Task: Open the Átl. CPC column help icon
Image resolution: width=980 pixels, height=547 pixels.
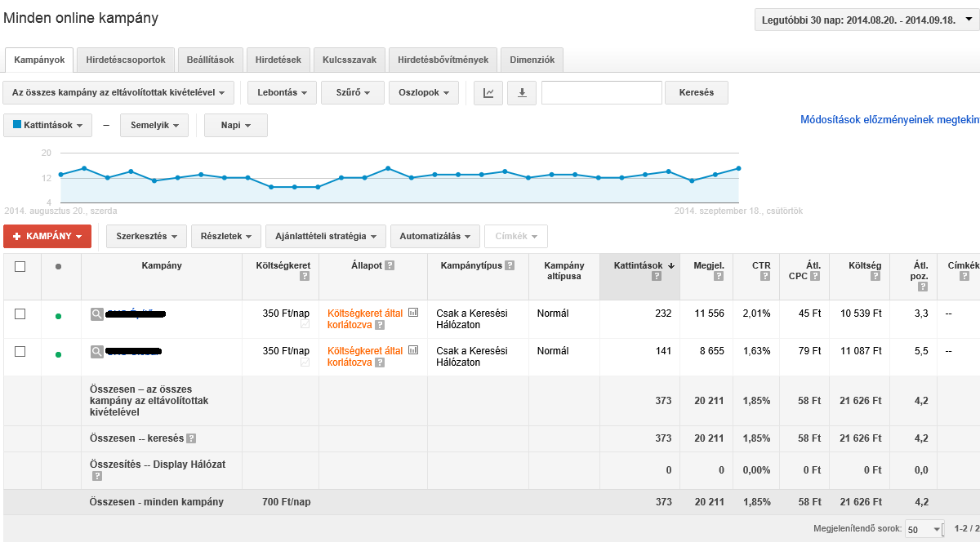Action: click(x=815, y=276)
